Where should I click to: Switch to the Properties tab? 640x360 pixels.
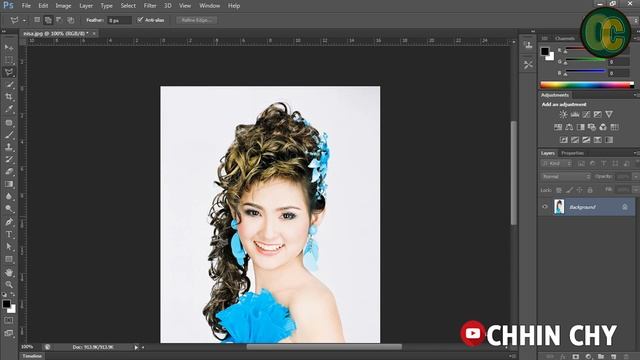point(573,153)
